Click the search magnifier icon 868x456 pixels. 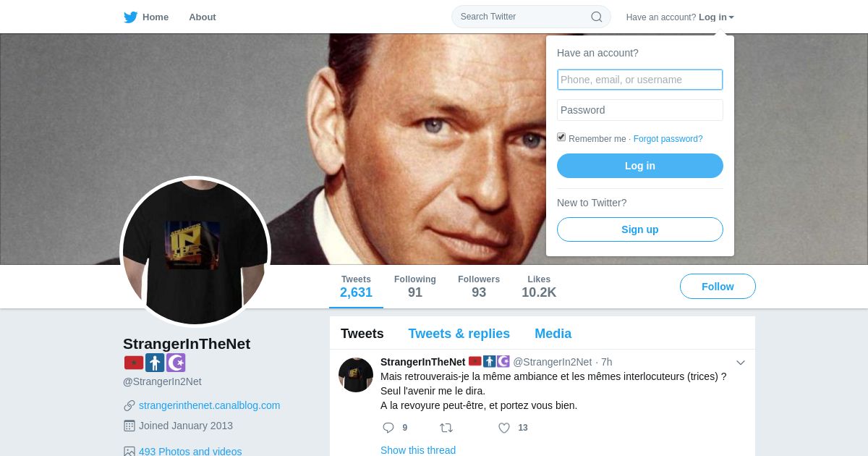[597, 17]
